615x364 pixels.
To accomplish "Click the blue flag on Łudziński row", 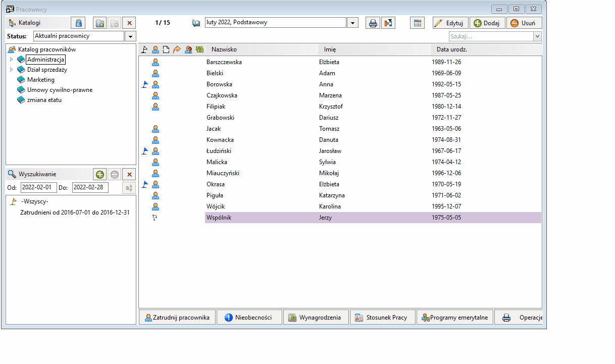I will [x=145, y=151].
